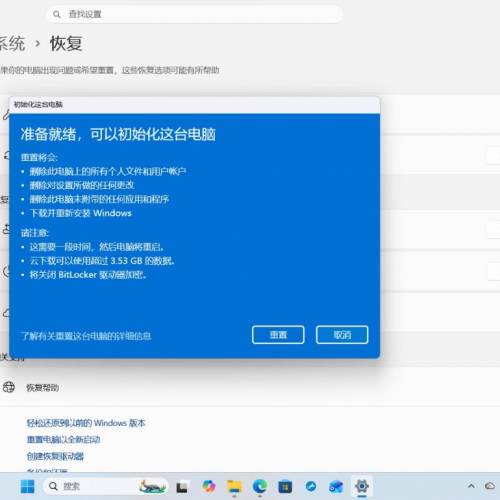This screenshot has height=500, width=500.
Task: Click the magnifier icon in 查找设置 box
Action: [57, 14]
